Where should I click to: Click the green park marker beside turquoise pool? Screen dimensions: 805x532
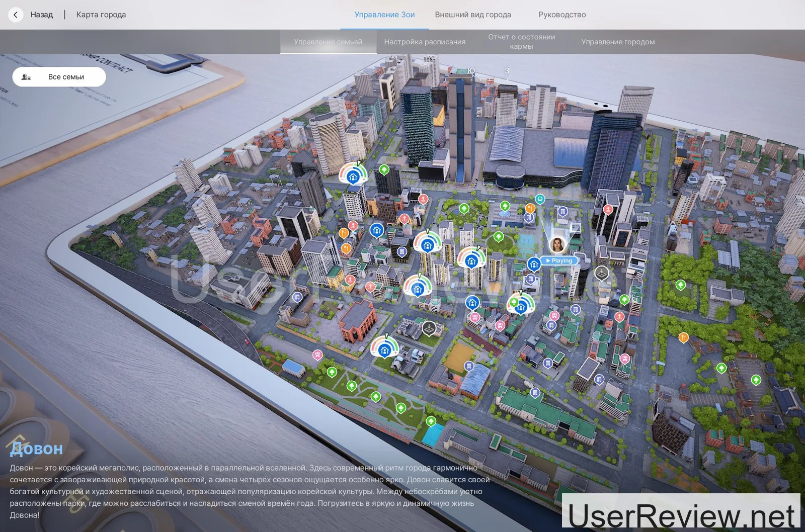431,421
